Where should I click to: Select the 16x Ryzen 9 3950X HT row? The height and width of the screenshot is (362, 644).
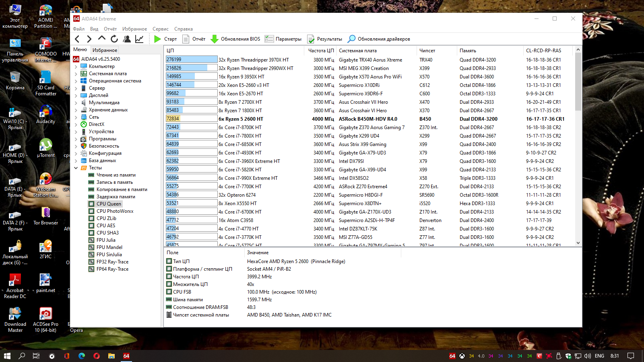pos(369,76)
